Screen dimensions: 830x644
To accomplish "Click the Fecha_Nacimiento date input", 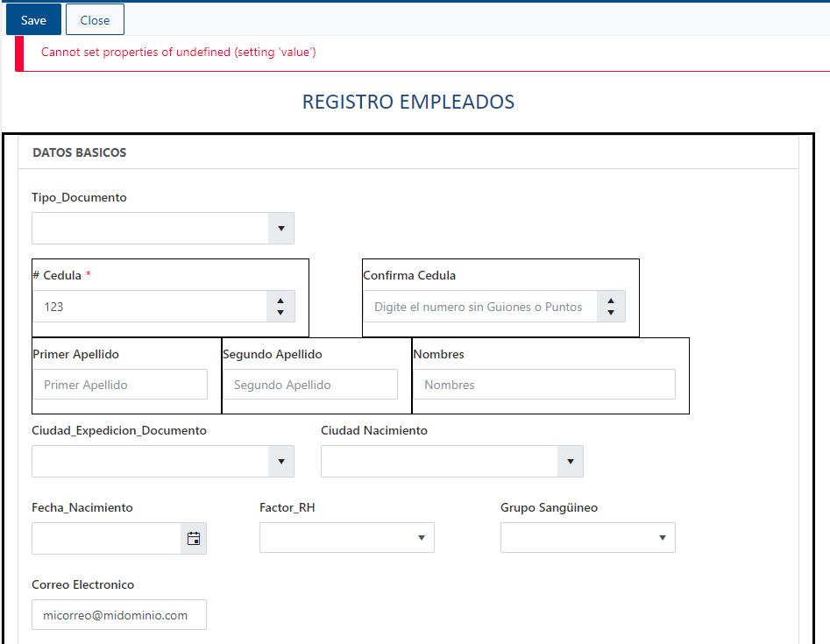I will tap(106, 538).
